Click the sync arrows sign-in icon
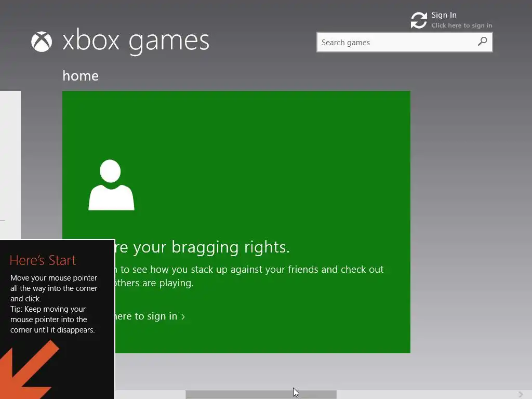 coord(419,20)
